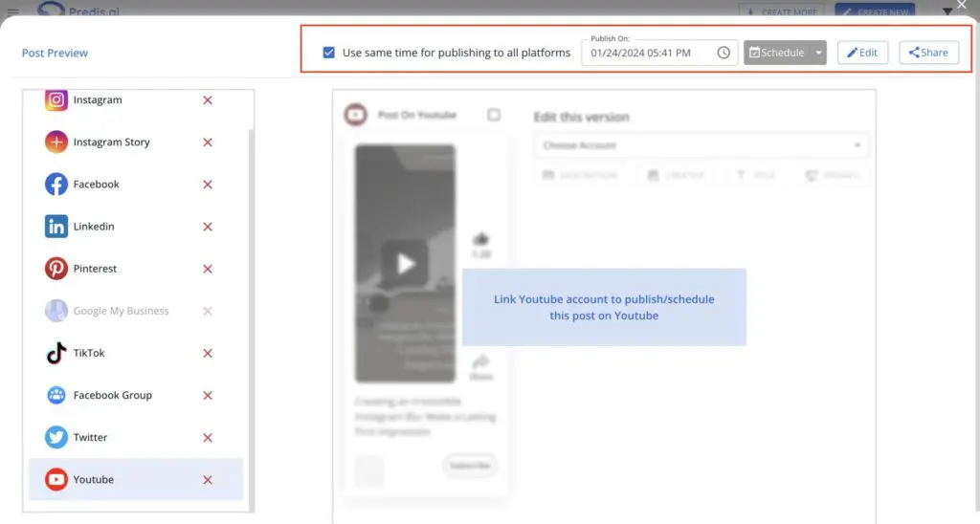This screenshot has width=980, height=524.
Task: Click the Instagram platform icon
Action: click(x=56, y=100)
